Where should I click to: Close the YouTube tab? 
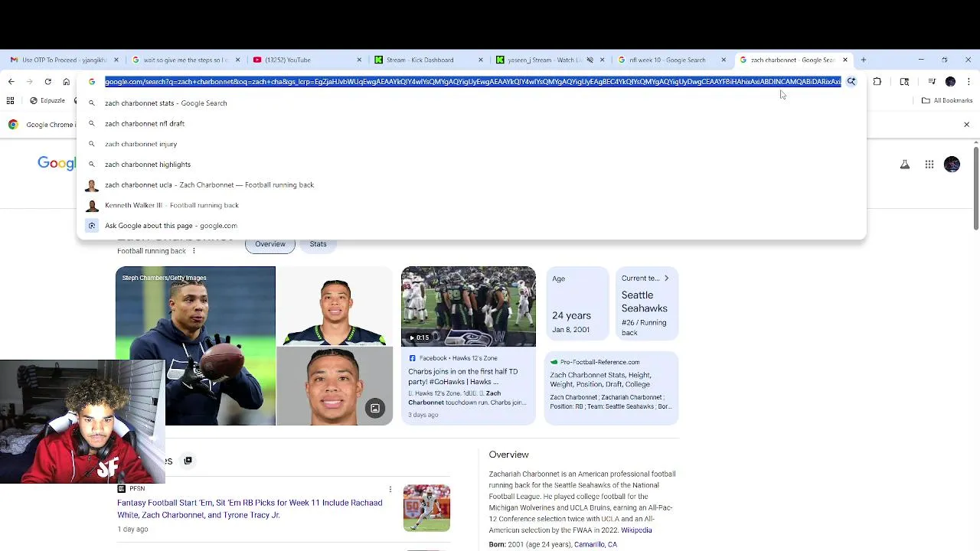[x=359, y=60]
